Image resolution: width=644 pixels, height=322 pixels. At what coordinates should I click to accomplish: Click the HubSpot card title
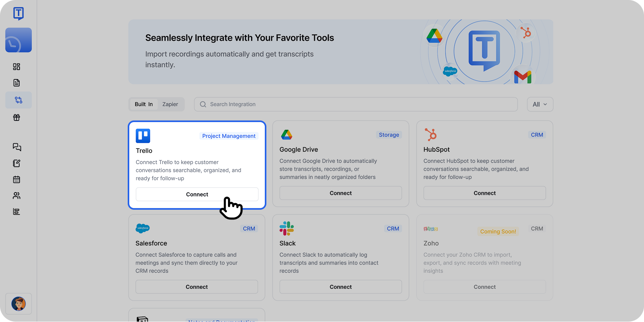436,149
